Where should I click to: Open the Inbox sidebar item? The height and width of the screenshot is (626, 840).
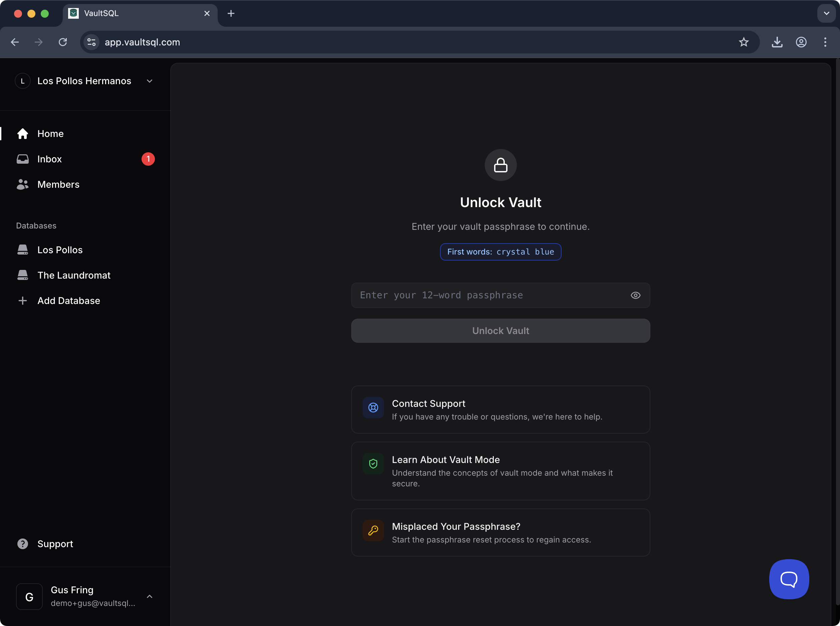pos(85,159)
